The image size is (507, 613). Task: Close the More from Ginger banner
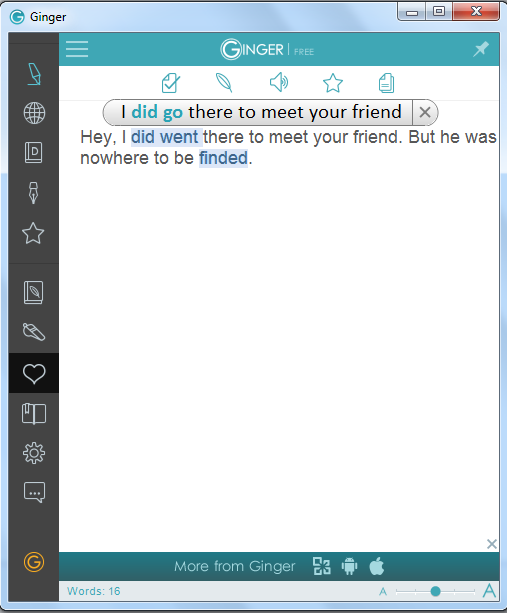click(x=492, y=544)
